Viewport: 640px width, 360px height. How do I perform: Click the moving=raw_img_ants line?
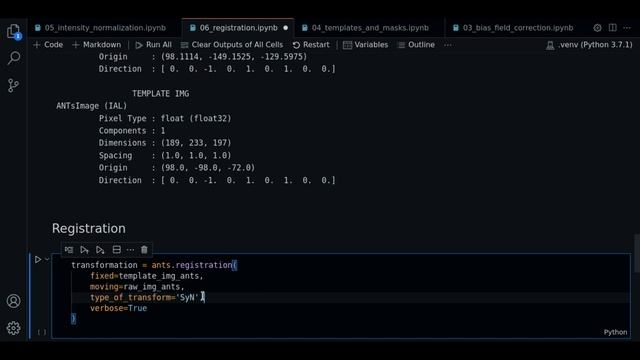pos(137,287)
